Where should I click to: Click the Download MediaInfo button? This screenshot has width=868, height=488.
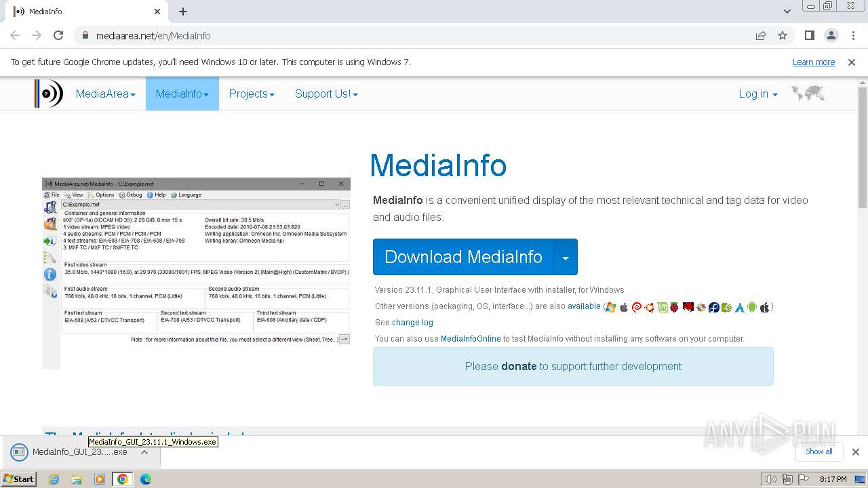(x=463, y=257)
